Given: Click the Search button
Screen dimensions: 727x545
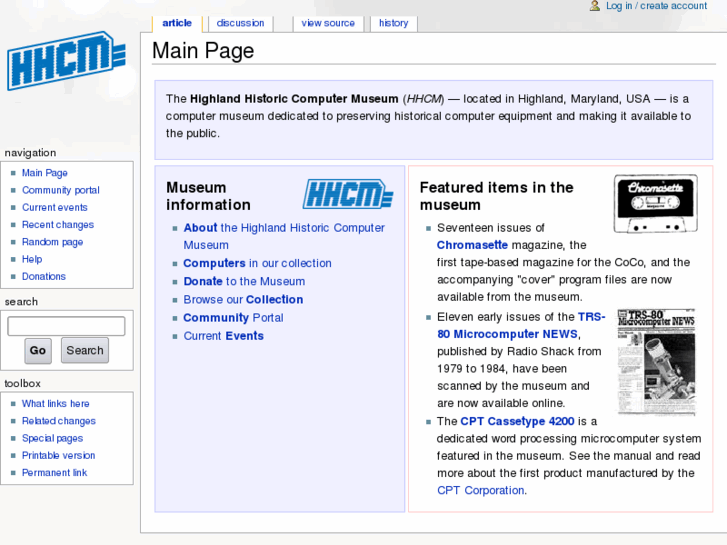Looking at the screenshot, I should click(85, 350).
